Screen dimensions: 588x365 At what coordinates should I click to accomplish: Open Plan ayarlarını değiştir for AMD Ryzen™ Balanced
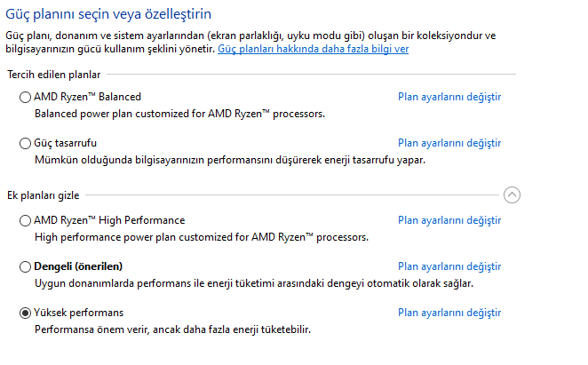pos(449,97)
